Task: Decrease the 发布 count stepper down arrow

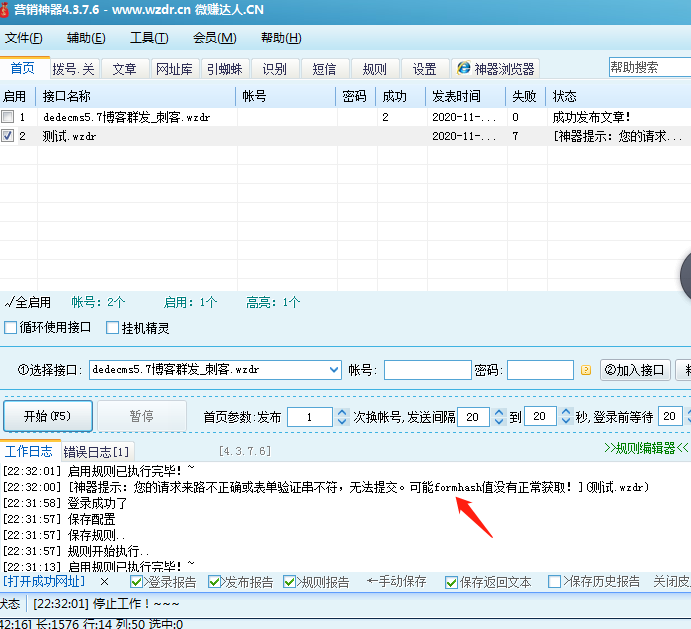Action: pos(342,421)
